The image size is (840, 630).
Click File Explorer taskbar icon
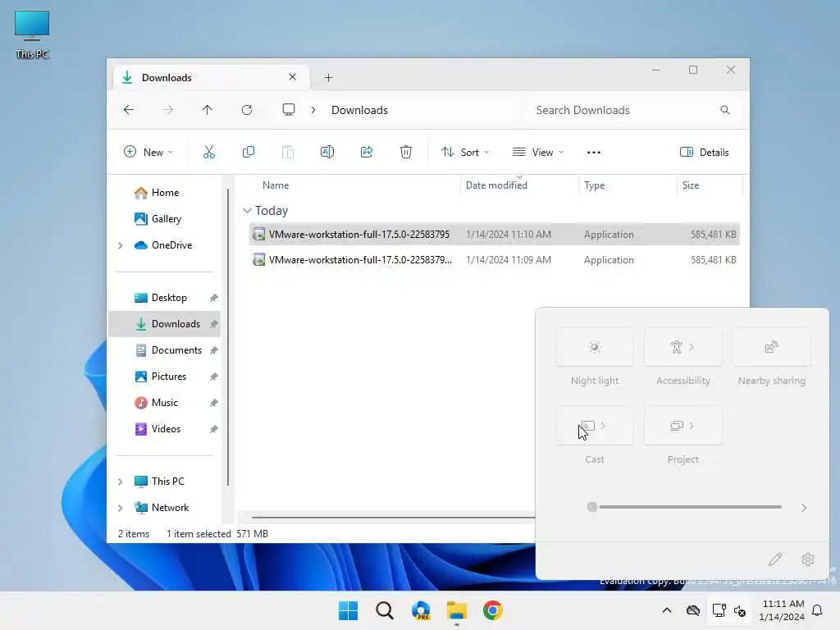click(457, 610)
